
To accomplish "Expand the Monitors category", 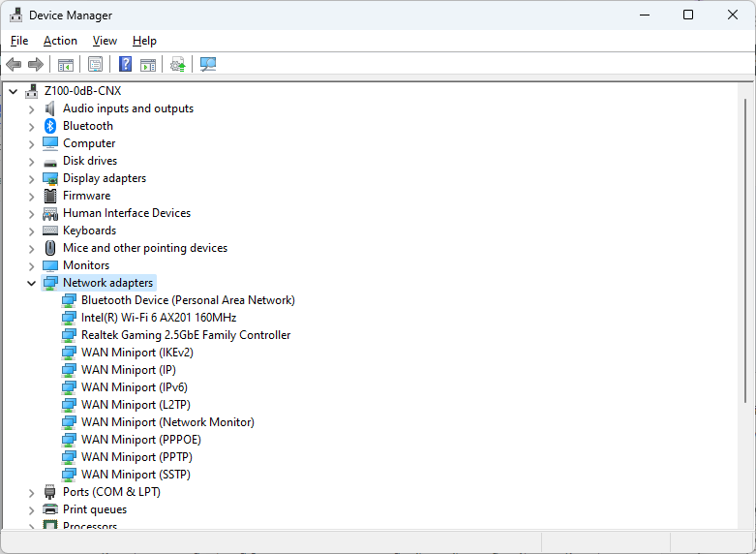I will [x=31, y=266].
